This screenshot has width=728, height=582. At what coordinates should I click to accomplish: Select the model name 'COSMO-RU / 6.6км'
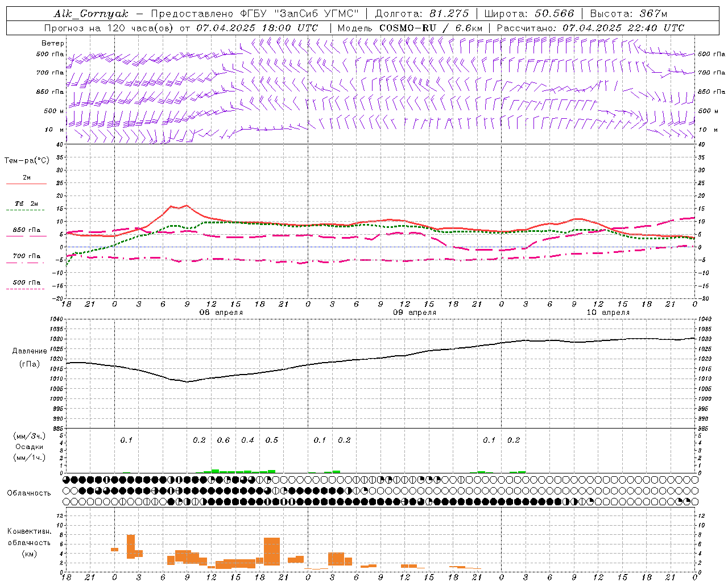[x=431, y=28]
